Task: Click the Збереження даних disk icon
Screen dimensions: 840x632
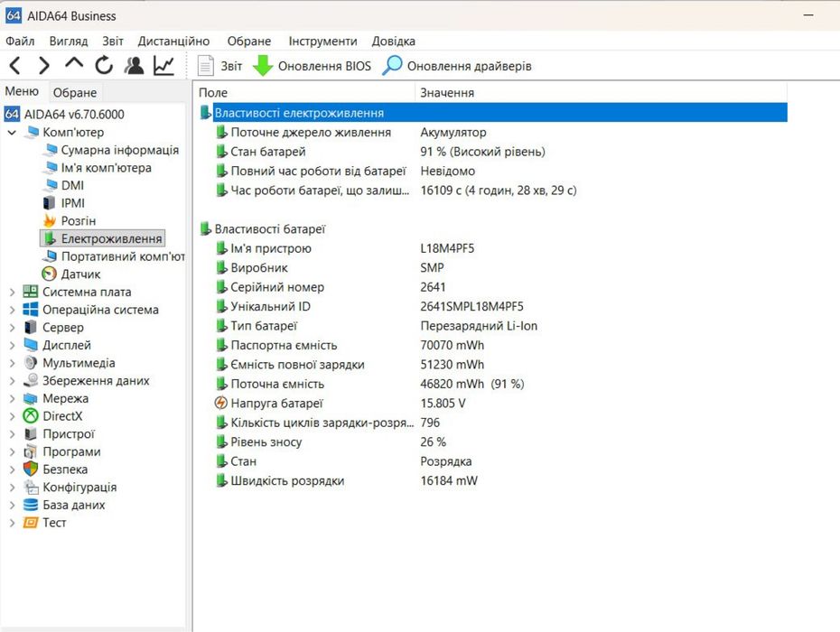Action: point(31,380)
